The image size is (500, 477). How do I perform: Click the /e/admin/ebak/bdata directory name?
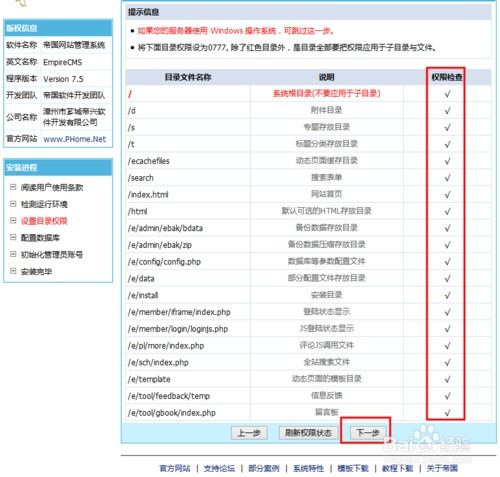click(165, 228)
